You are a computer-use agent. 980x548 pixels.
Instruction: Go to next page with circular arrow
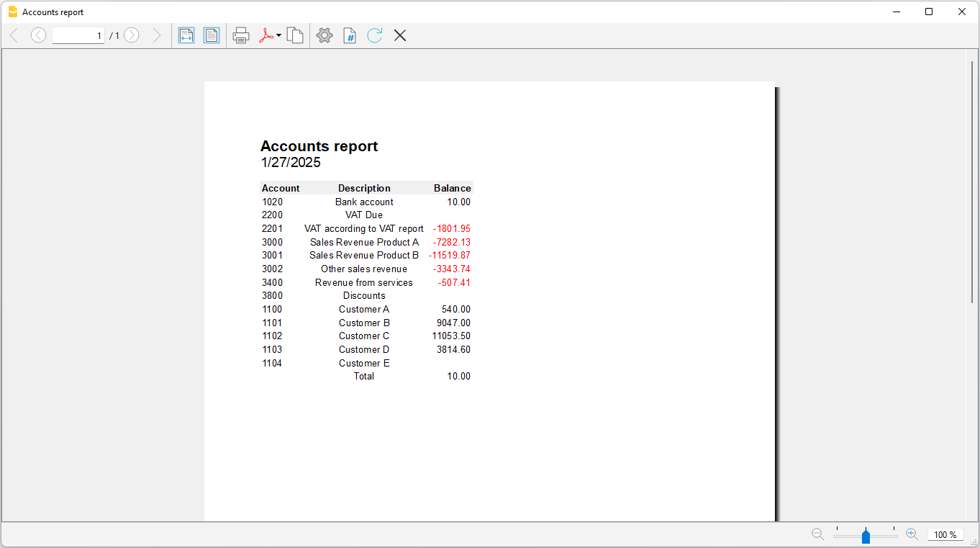(x=131, y=35)
